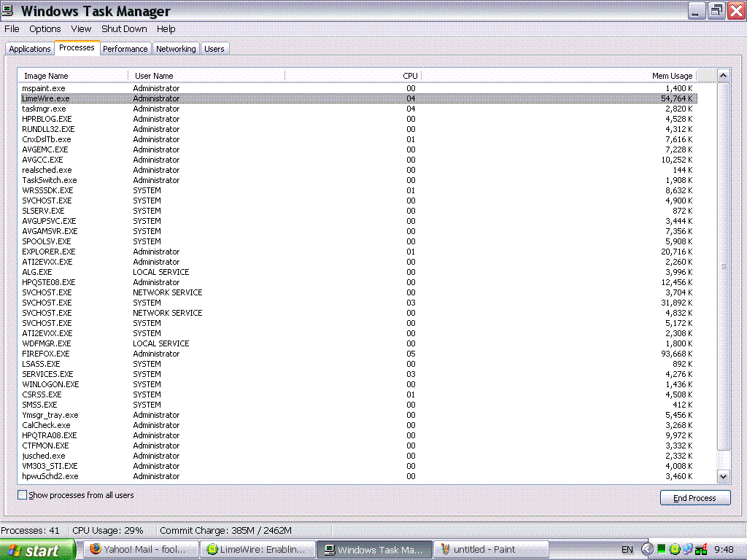Switch to the LimeWire taskbar button

[x=258, y=550]
